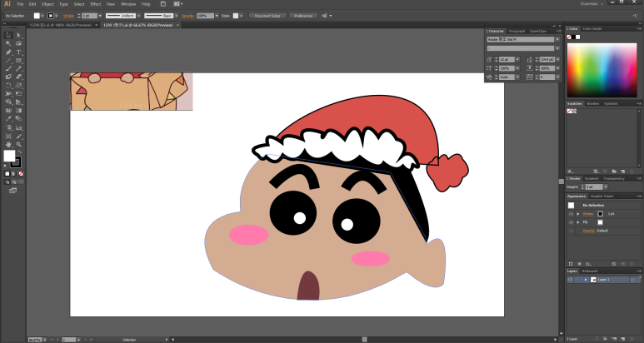Select the Hand tool
The image size is (644, 343).
8,144
